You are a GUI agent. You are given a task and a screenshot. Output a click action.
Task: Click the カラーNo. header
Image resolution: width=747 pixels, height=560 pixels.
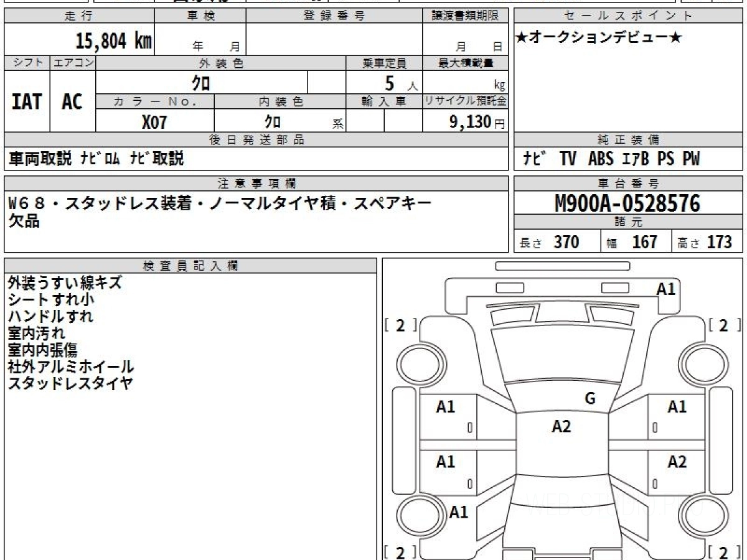[x=155, y=101]
